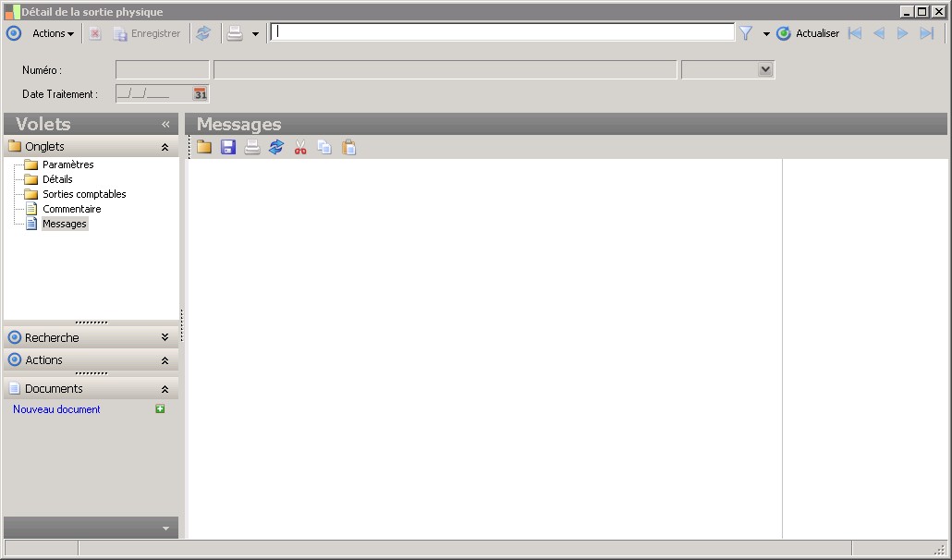Open the dropdown arrow beside the filter funnel
Image resolution: width=952 pixels, height=560 pixels.
766,34
